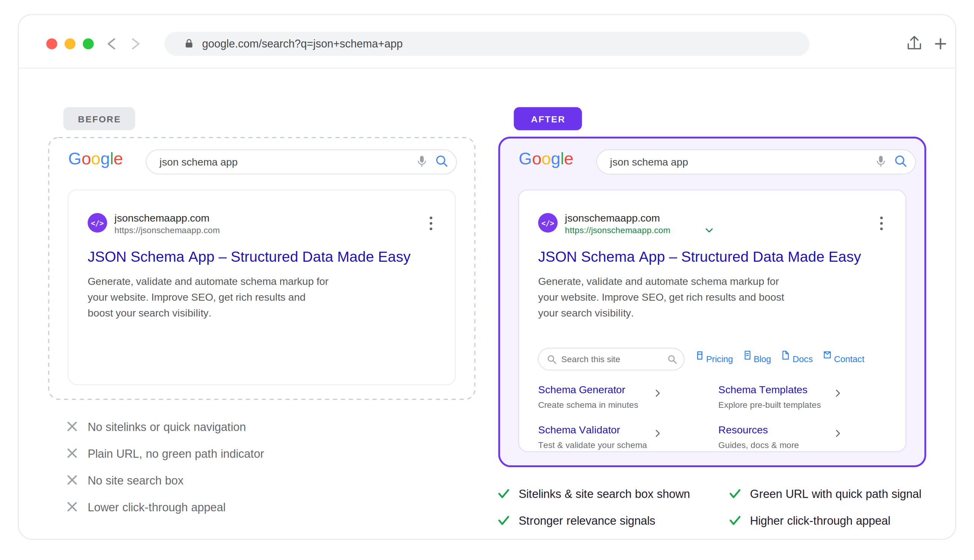Click the checkmark next to Stronger relevance signals
The width and height of the screenshot is (974, 560).
pyautogui.click(x=504, y=520)
